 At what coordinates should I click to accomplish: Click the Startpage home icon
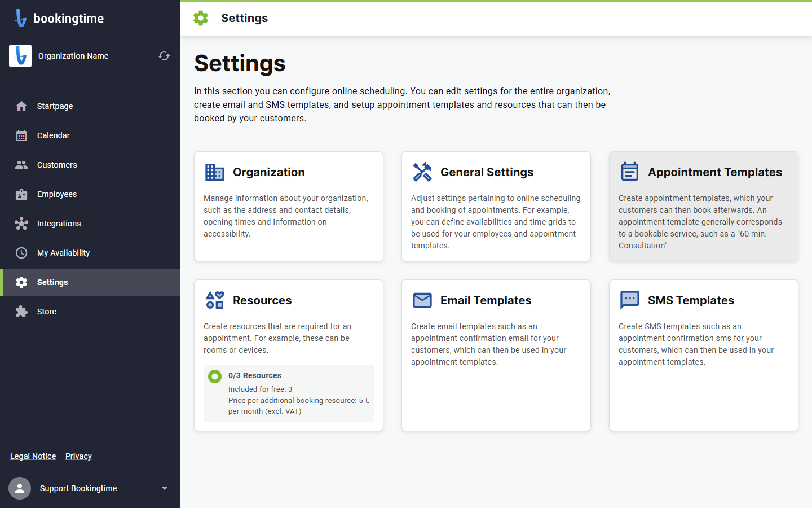pyautogui.click(x=21, y=106)
